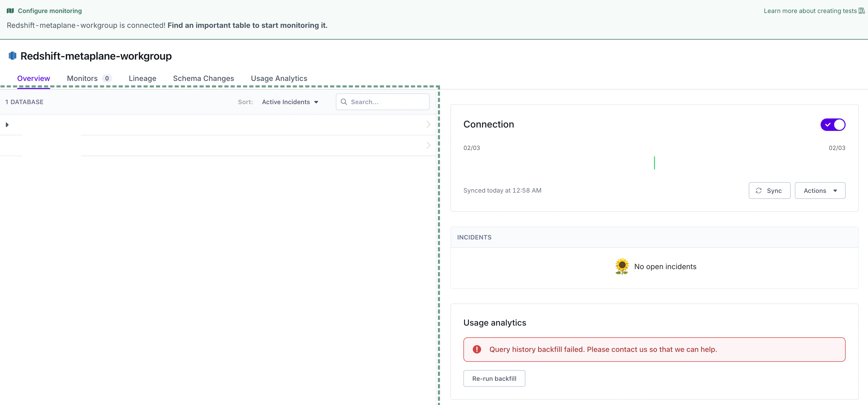The height and width of the screenshot is (405, 868).
Task: Open first database row right chevron
Action: [x=428, y=125]
